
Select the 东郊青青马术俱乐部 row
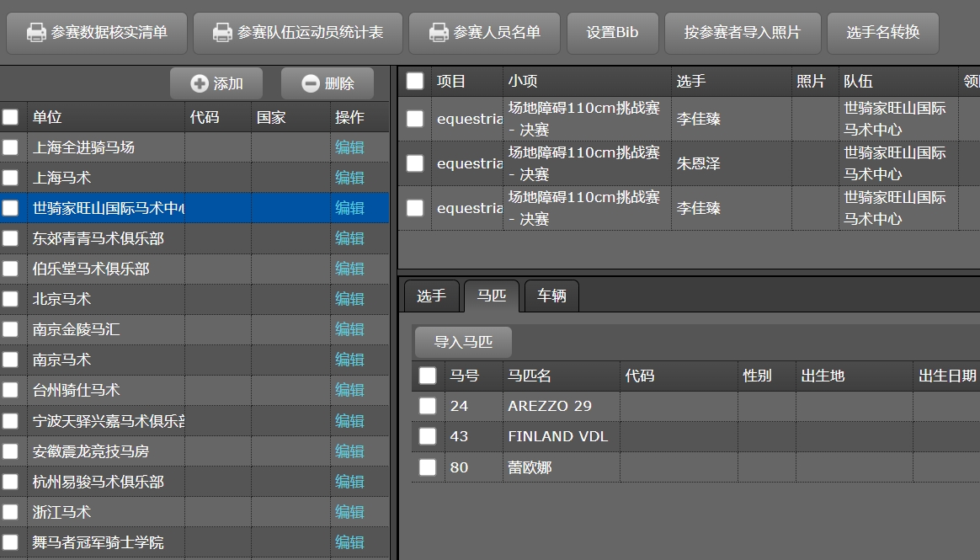[99, 238]
